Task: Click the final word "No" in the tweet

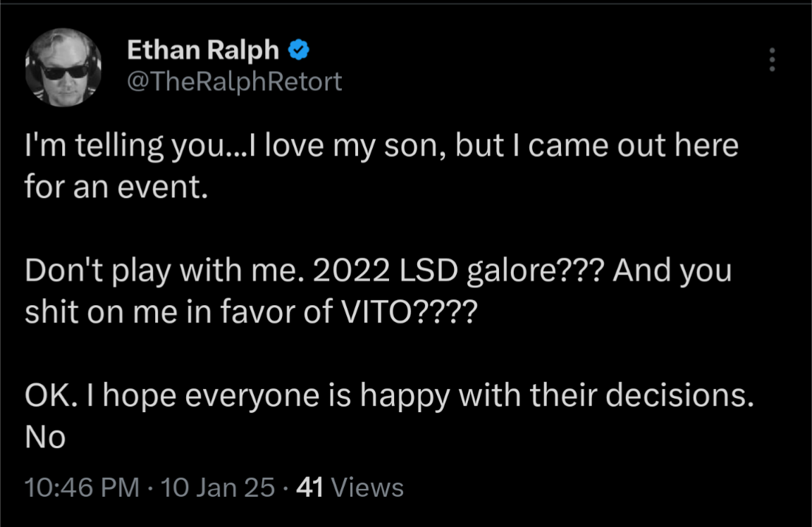Action: 45,438
